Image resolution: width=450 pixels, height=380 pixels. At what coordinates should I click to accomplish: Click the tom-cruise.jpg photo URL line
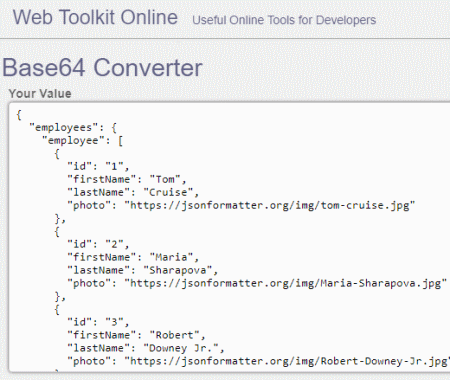click(241, 205)
